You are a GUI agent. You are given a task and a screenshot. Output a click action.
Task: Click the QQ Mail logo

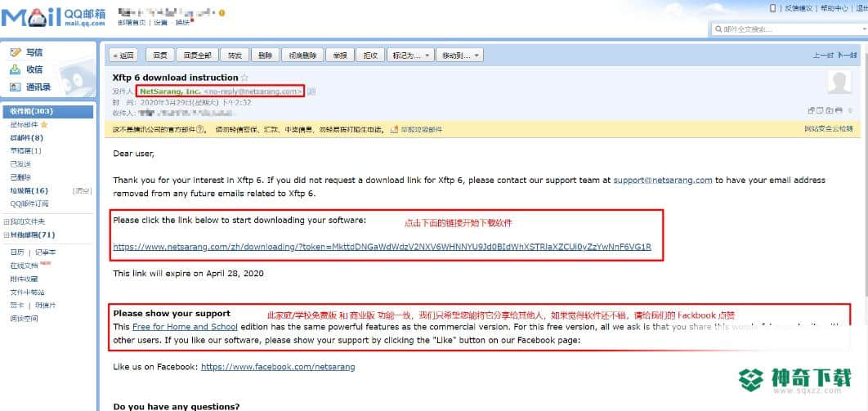click(53, 17)
